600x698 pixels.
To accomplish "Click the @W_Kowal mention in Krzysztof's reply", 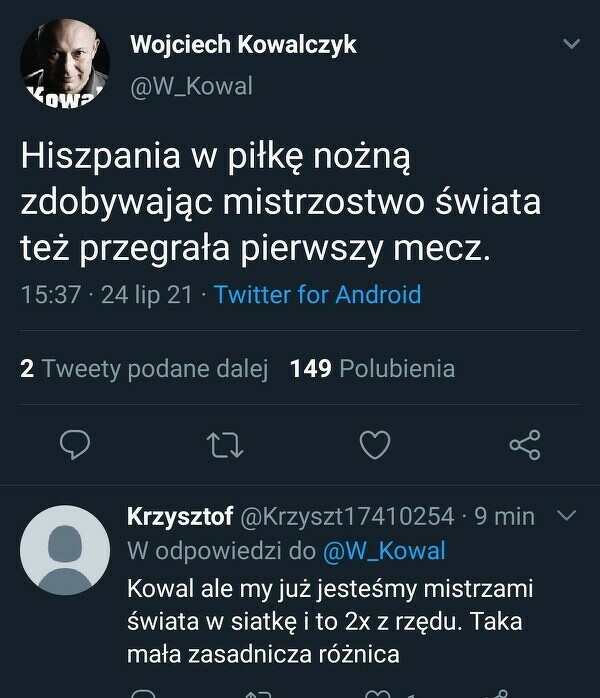I will point(384,551).
